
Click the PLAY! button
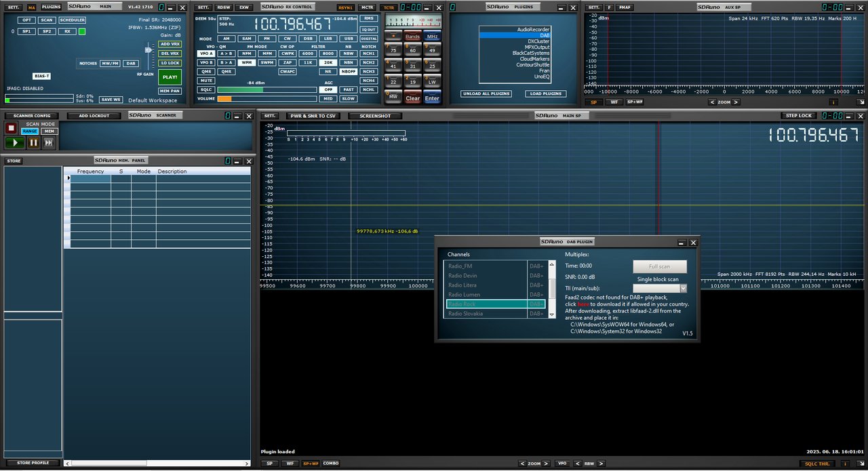tap(170, 77)
